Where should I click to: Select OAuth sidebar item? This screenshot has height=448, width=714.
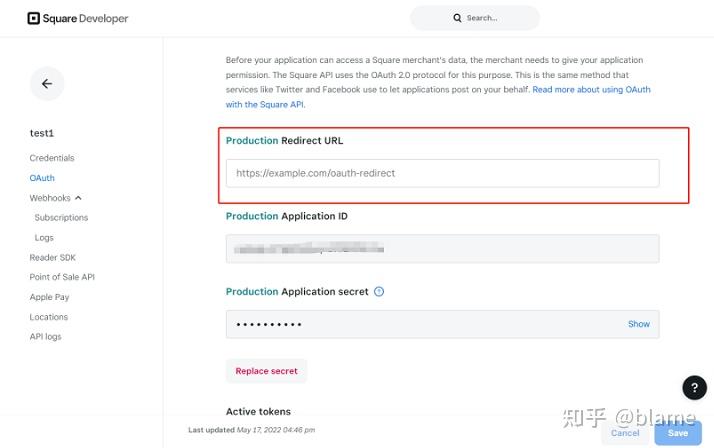[x=42, y=178]
